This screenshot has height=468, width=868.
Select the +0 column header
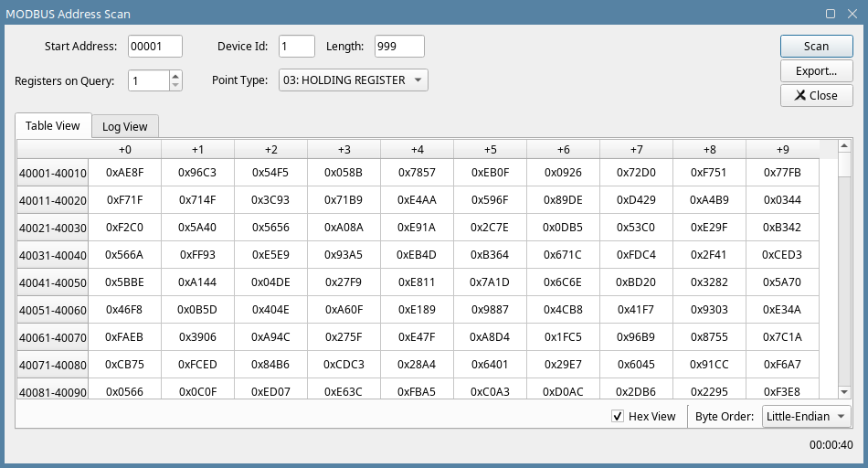coord(125,150)
